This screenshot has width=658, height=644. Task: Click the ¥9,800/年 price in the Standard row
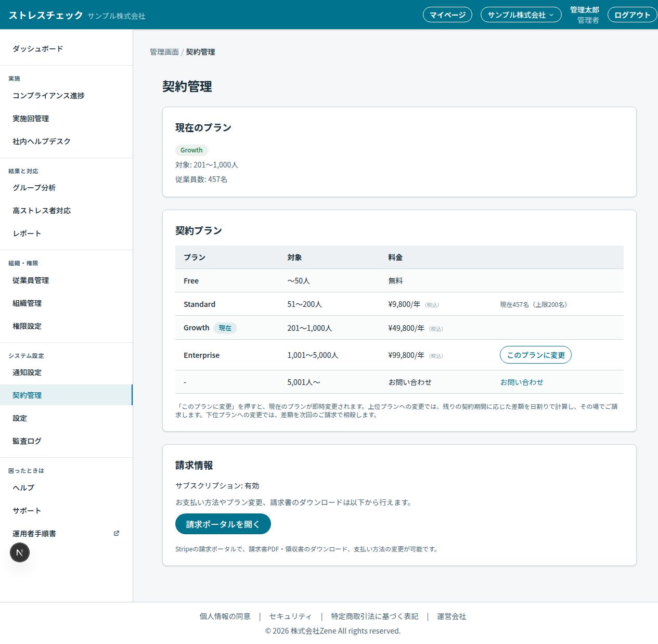(x=404, y=304)
